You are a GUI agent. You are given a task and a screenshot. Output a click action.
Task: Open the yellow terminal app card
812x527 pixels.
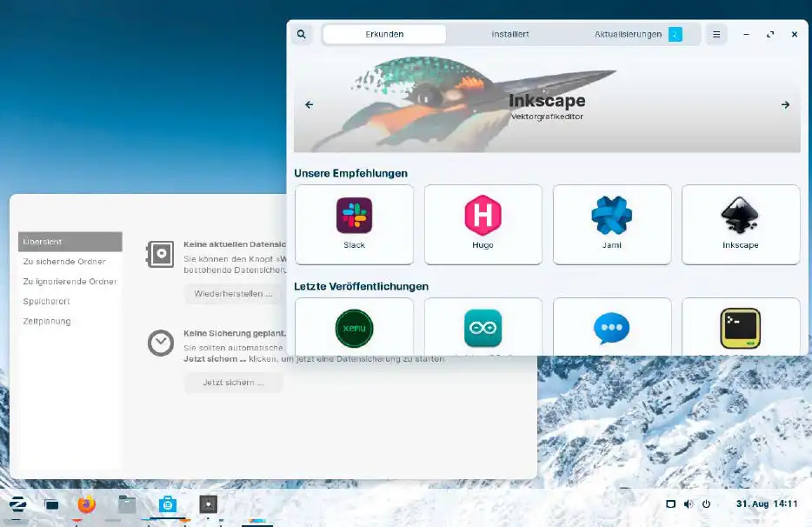(741, 327)
